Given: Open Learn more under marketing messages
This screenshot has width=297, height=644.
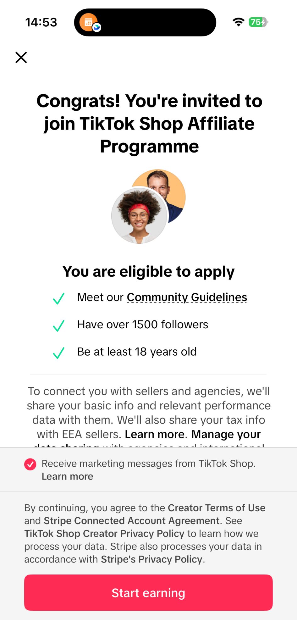Looking at the screenshot, I should (x=67, y=476).
